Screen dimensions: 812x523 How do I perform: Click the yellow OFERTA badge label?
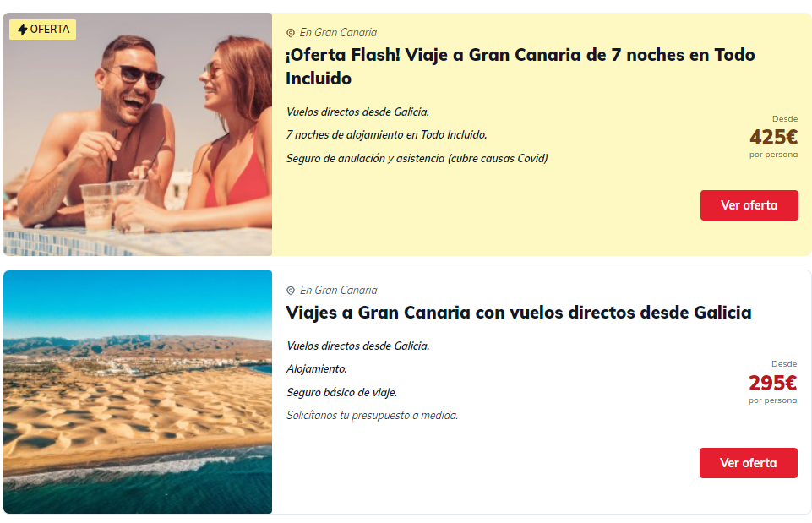click(x=42, y=30)
